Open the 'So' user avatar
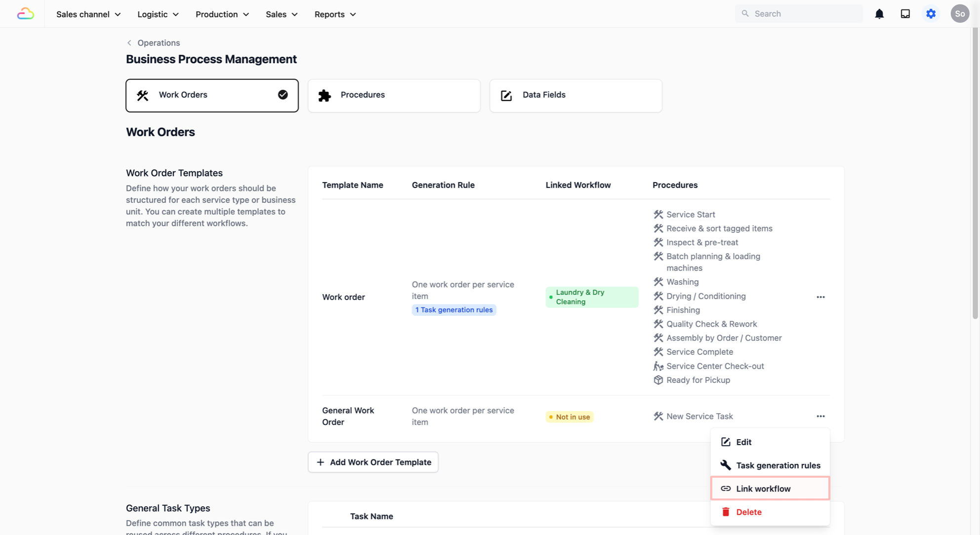Viewport: 980px width, 535px height. [x=959, y=14]
